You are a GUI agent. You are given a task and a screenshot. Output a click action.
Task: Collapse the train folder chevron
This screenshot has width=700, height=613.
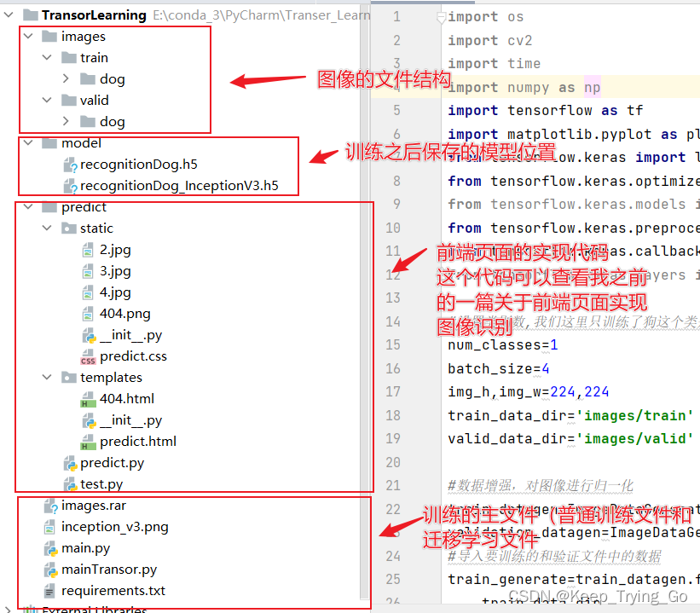pos(47,57)
